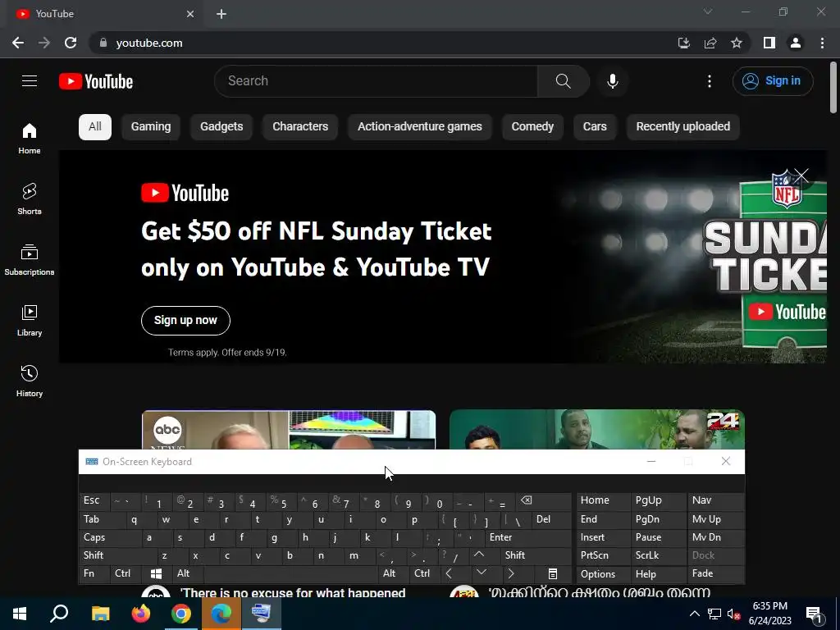The width and height of the screenshot is (840, 630).
Task: Click the Sign in button
Action: (x=773, y=81)
